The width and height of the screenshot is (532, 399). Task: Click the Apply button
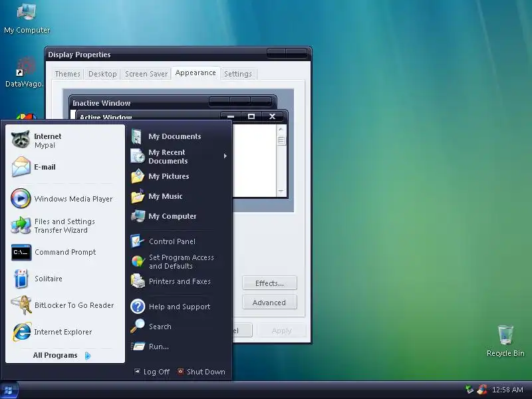[x=281, y=331]
